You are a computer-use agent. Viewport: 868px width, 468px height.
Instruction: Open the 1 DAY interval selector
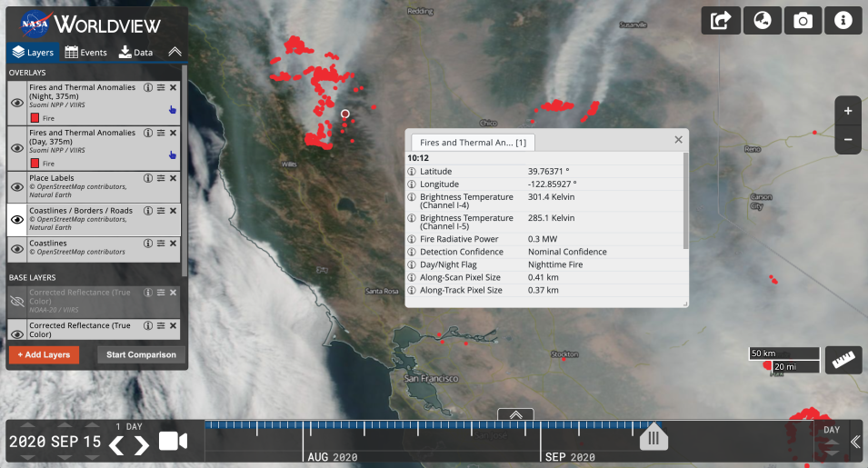tap(129, 426)
